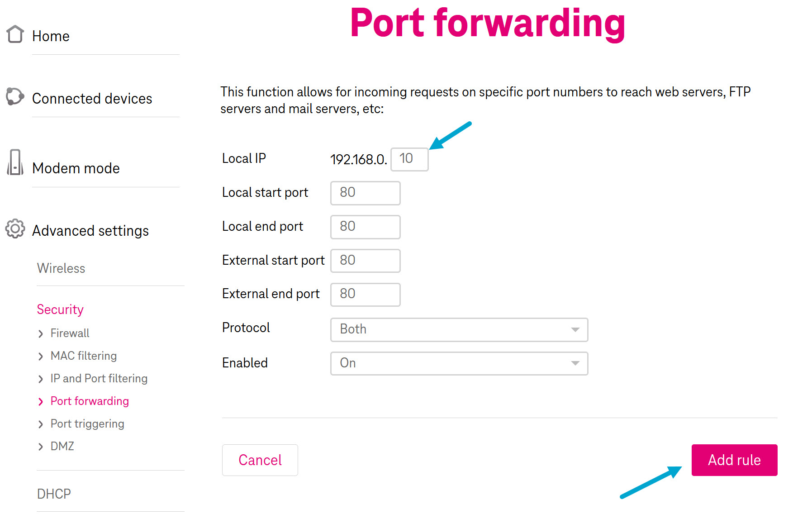The width and height of the screenshot is (812, 514).
Task: Click the Add rule button
Action: pyautogui.click(x=734, y=460)
